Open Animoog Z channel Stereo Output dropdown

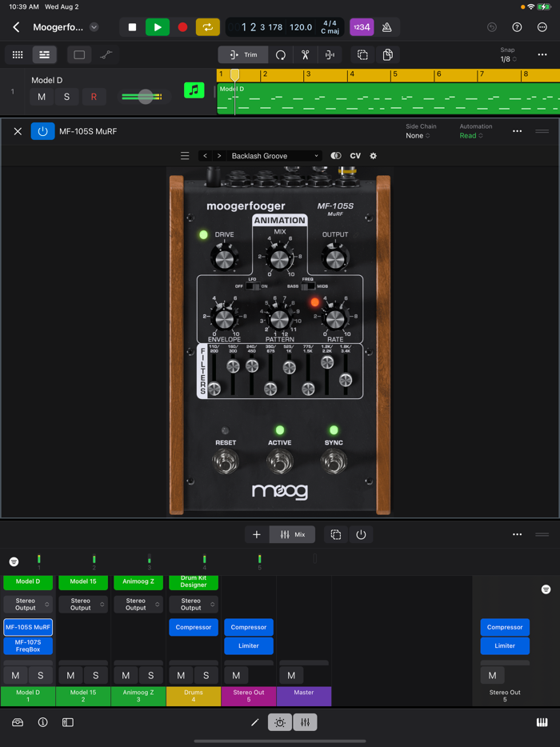click(x=138, y=604)
